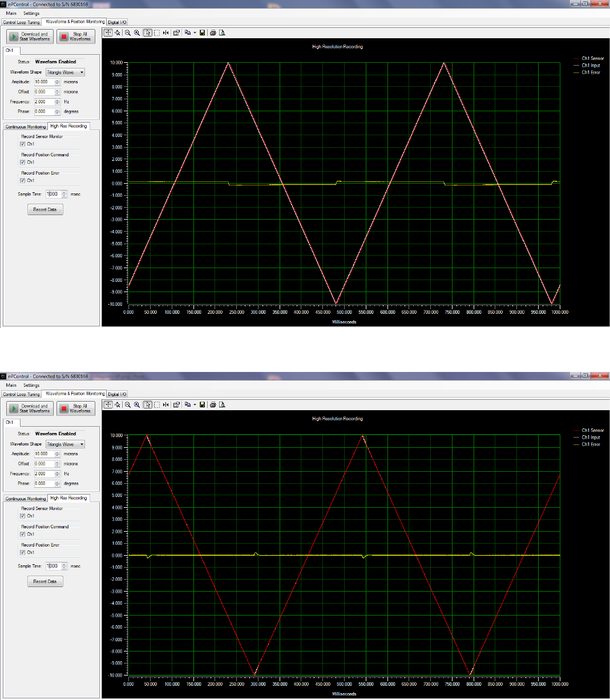This screenshot has height=700, width=610.
Task: Click Frequency value field in lower window
Action: (45, 474)
